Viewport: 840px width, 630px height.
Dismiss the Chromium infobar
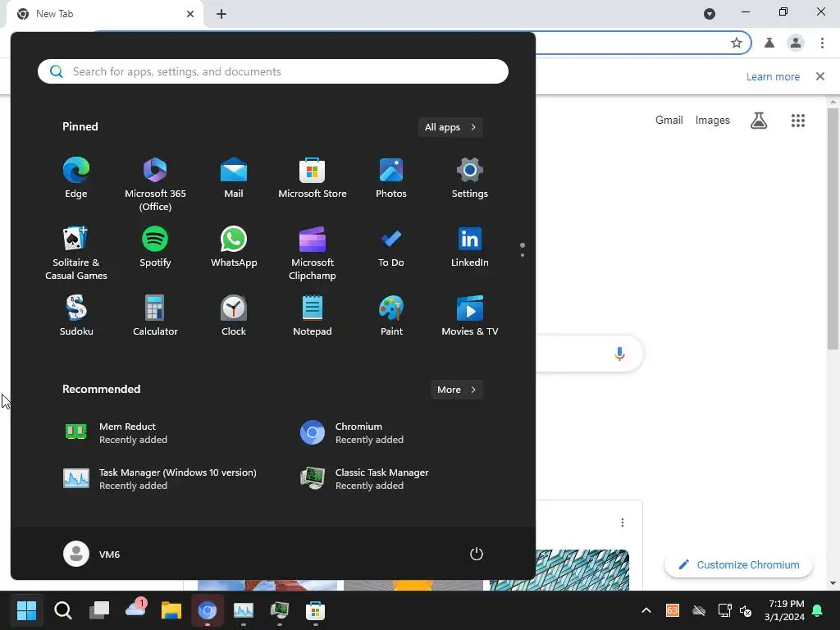click(x=820, y=76)
